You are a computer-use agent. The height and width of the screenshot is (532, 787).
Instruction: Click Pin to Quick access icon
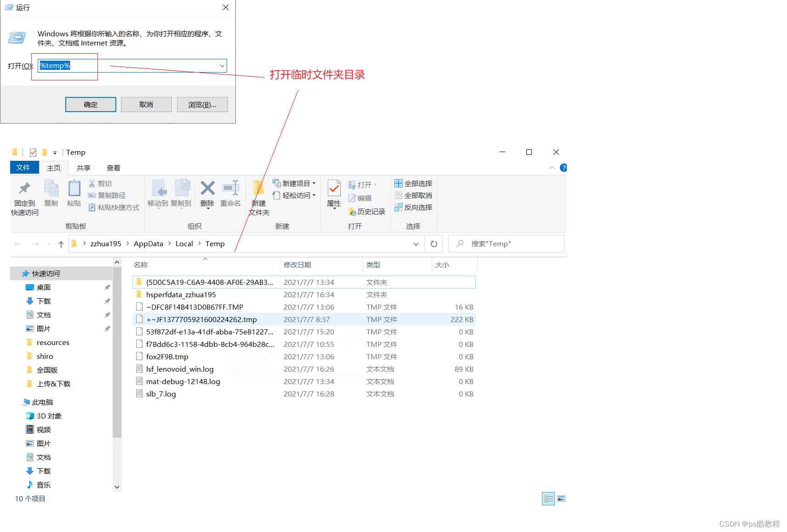(x=24, y=188)
